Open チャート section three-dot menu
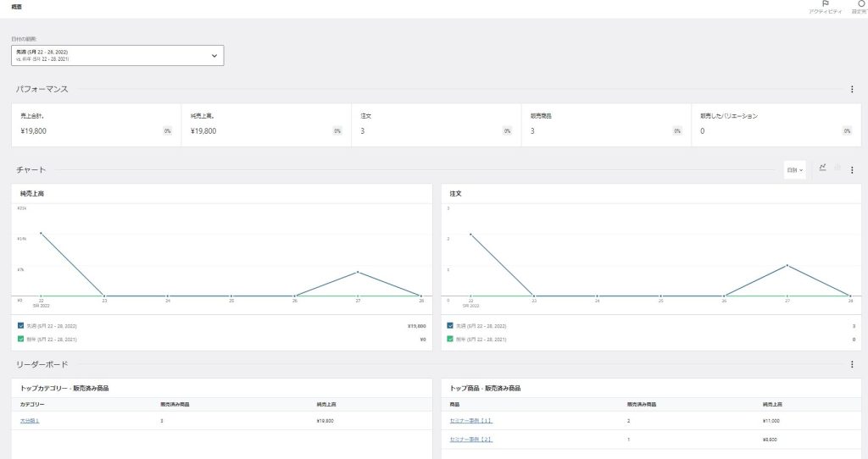 tap(852, 170)
